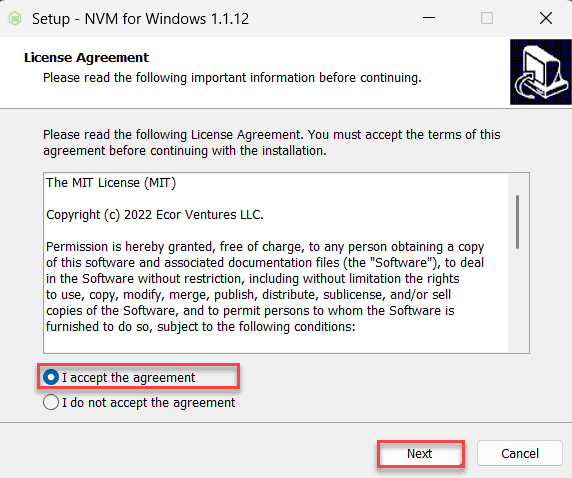Click the text "Permission is hereby granted"
572x478 pixels.
point(129,247)
